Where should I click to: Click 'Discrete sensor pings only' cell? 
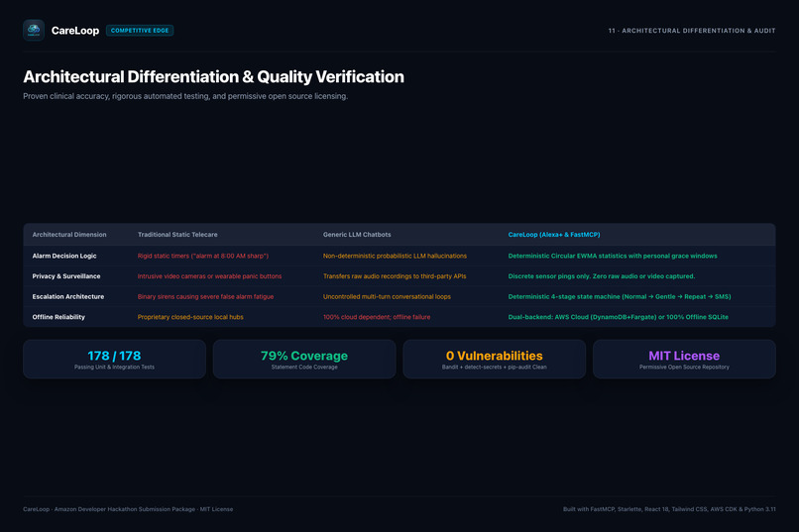click(x=602, y=276)
